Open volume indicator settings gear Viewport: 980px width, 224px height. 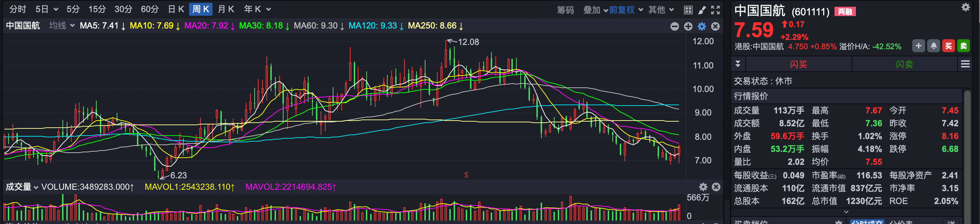coord(703,187)
